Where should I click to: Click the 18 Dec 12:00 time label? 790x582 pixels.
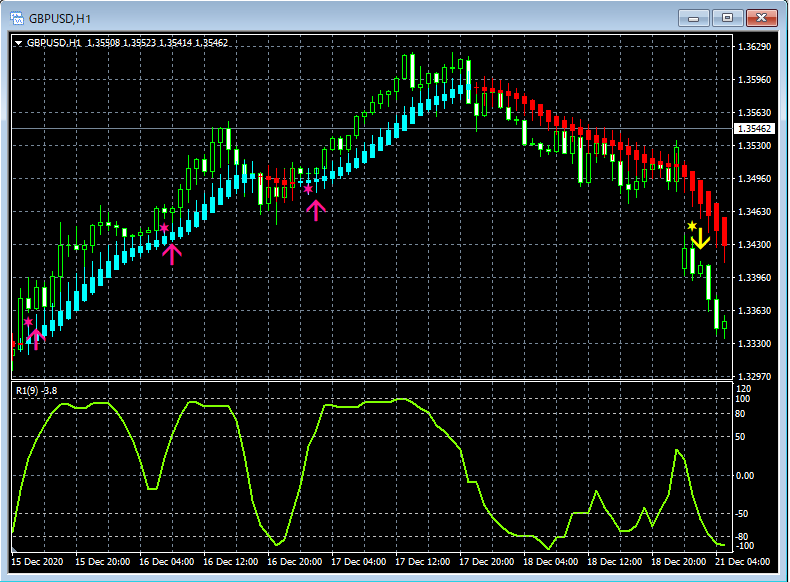click(614, 561)
